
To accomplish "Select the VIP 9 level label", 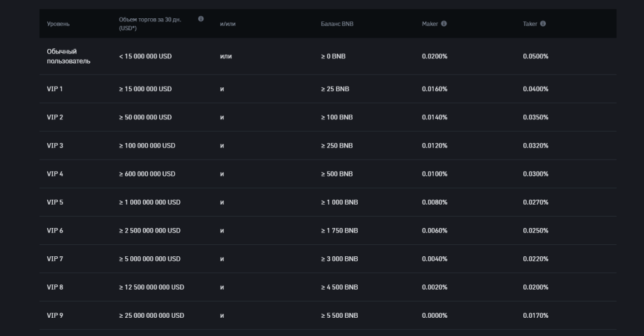I will pos(55,315).
